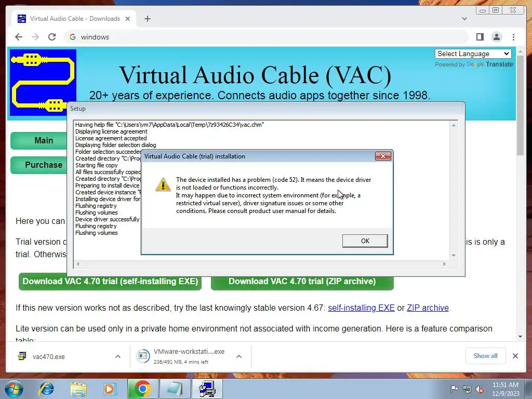Select log line 'Displaying license agreement'
This screenshot has height=399, width=532.
pos(111,131)
